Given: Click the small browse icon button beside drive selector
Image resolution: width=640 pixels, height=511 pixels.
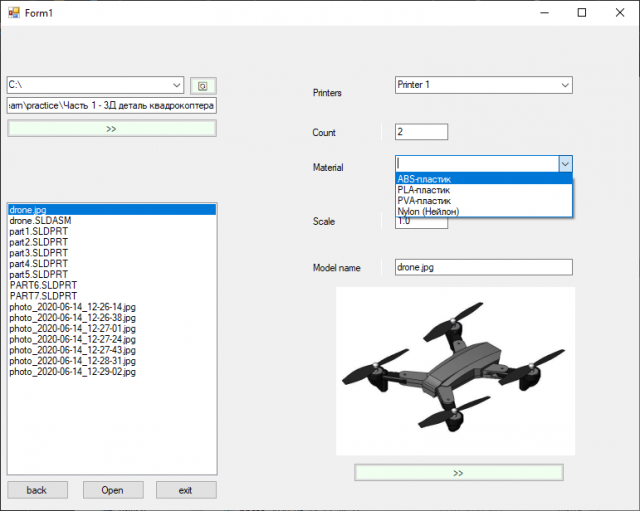Looking at the screenshot, I should pyautogui.click(x=203, y=86).
